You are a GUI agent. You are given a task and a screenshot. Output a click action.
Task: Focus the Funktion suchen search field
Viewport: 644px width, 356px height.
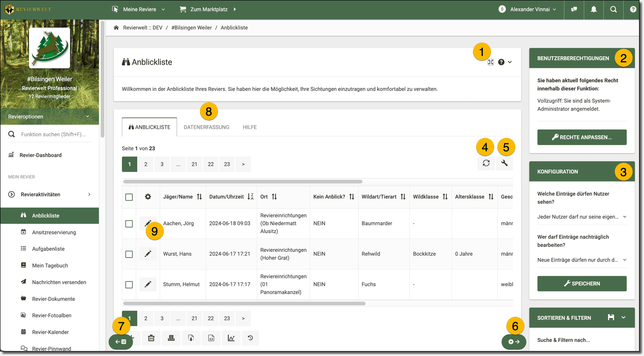coord(53,134)
